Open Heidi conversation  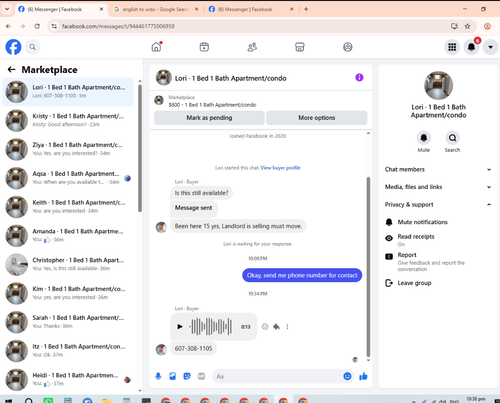pos(68,380)
